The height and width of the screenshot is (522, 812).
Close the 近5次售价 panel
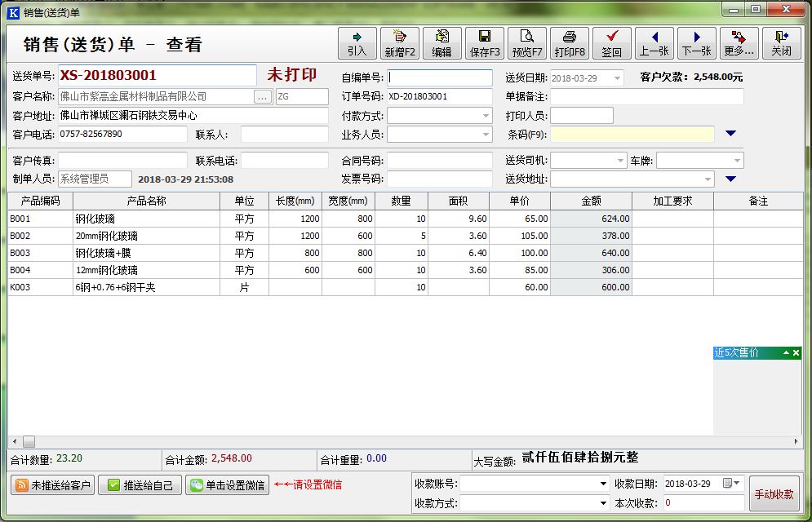pyautogui.click(x=796, y=353)
